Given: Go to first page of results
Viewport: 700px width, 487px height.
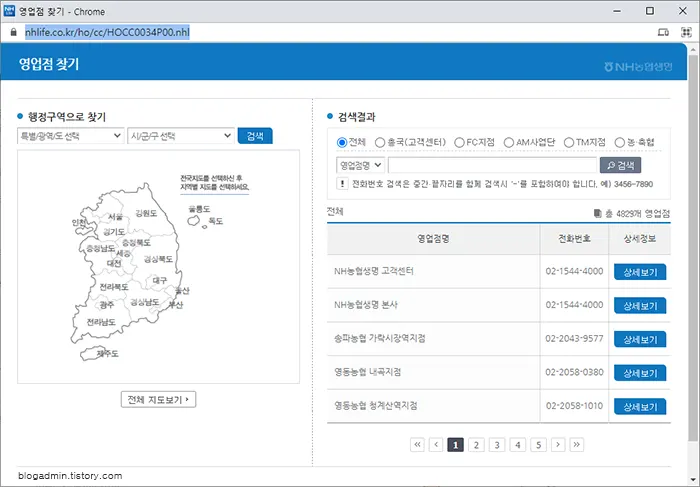Looking at the screenshot, I should tap(417, 445).
